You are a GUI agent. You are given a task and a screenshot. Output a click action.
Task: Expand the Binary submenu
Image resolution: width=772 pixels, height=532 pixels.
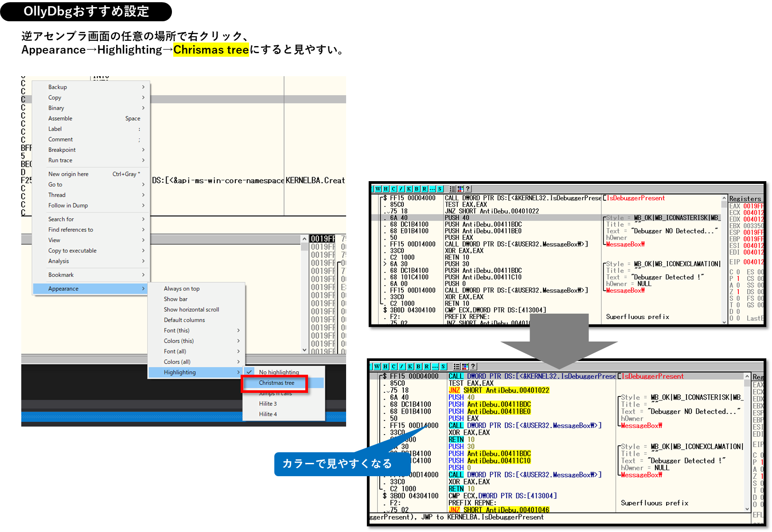click(x=91, y=108)
